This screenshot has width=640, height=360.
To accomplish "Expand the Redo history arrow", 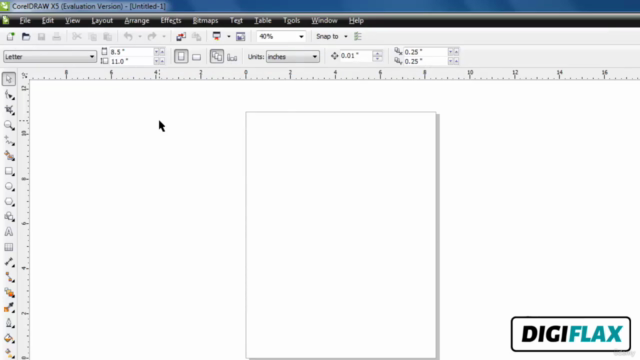I will pos(164,37).
